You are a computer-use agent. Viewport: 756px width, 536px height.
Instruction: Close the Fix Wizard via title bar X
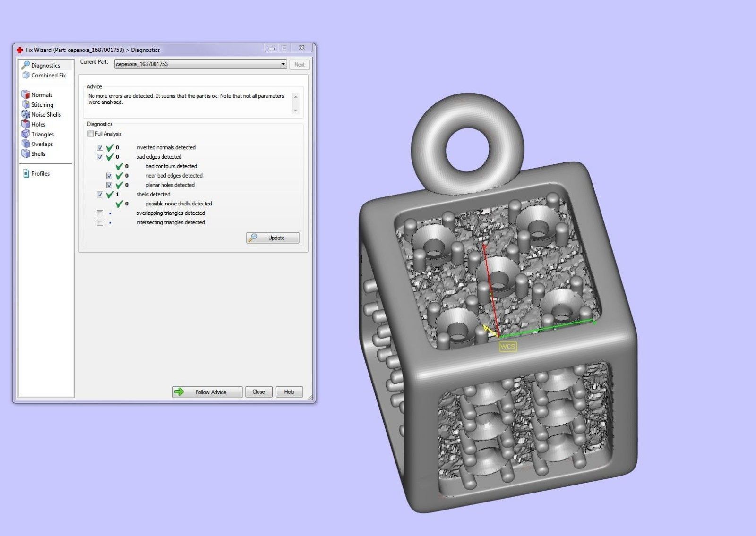point(302,48)
